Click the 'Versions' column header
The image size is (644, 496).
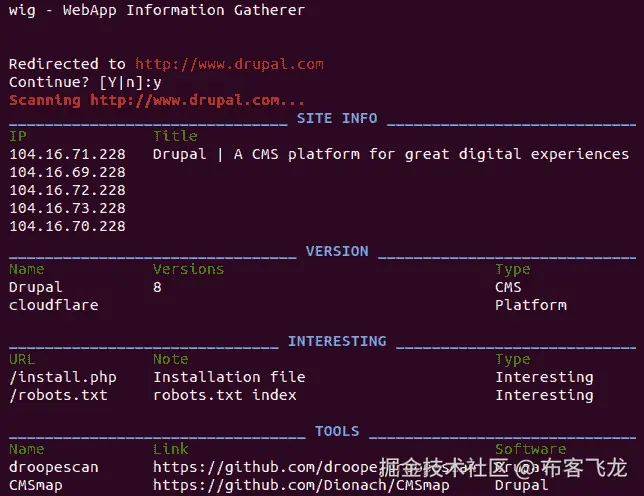coord(189,269)
